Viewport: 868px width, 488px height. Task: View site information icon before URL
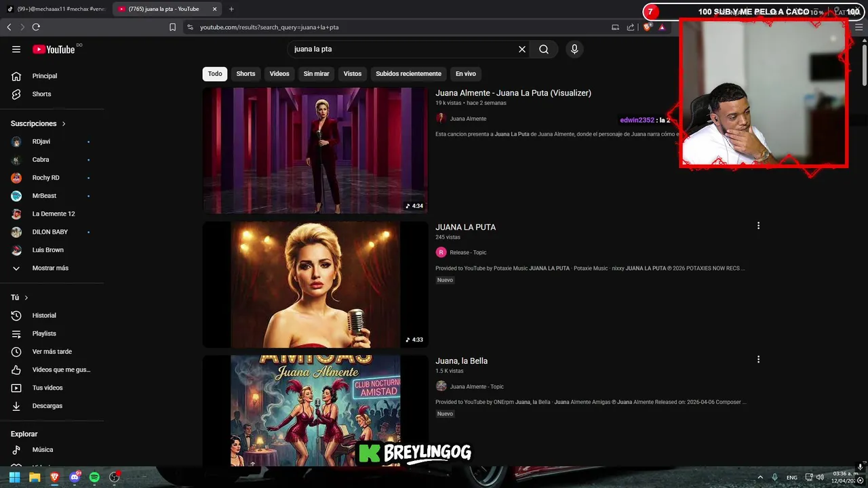tap(190, 27)
